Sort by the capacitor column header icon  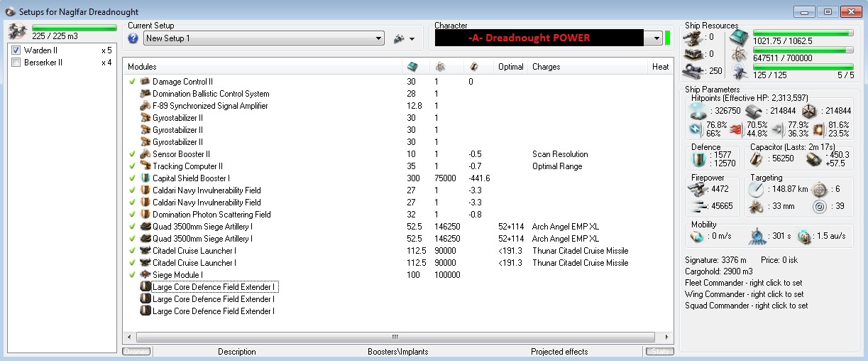pyautogui.click(x=474, y=66)
